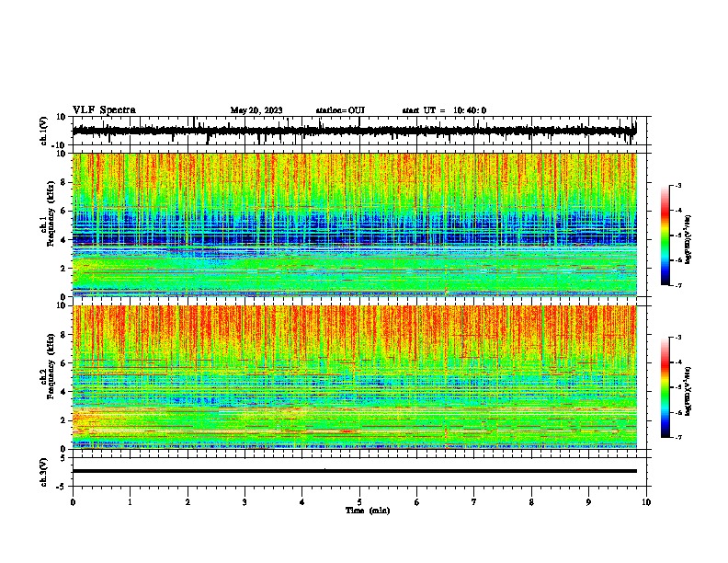
Task: Click time axis tick label "1"
Action: coord(130,502)
